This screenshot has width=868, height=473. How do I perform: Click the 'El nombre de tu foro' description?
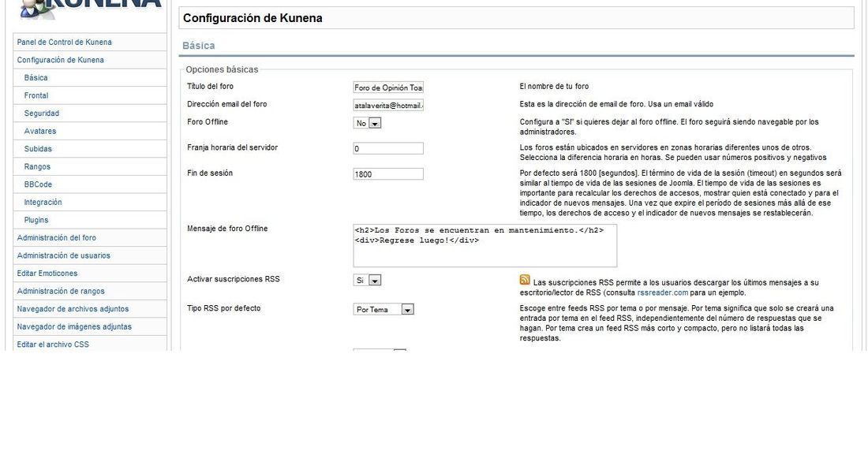554,86
